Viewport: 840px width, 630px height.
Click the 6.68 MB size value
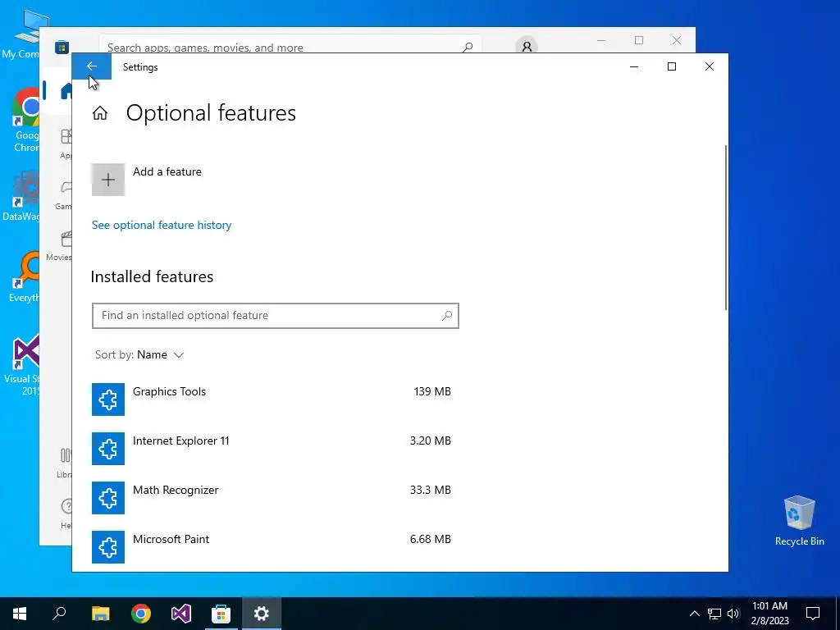430,540
